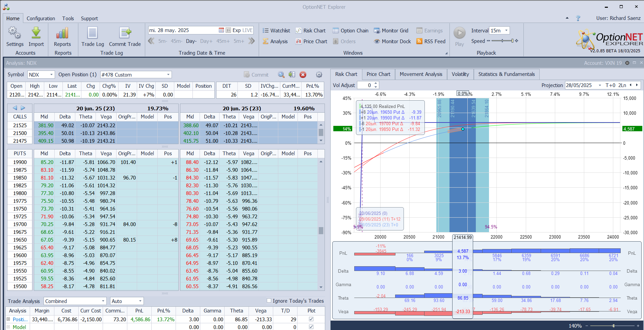Click the red delete position icon

tap(303, 75)
